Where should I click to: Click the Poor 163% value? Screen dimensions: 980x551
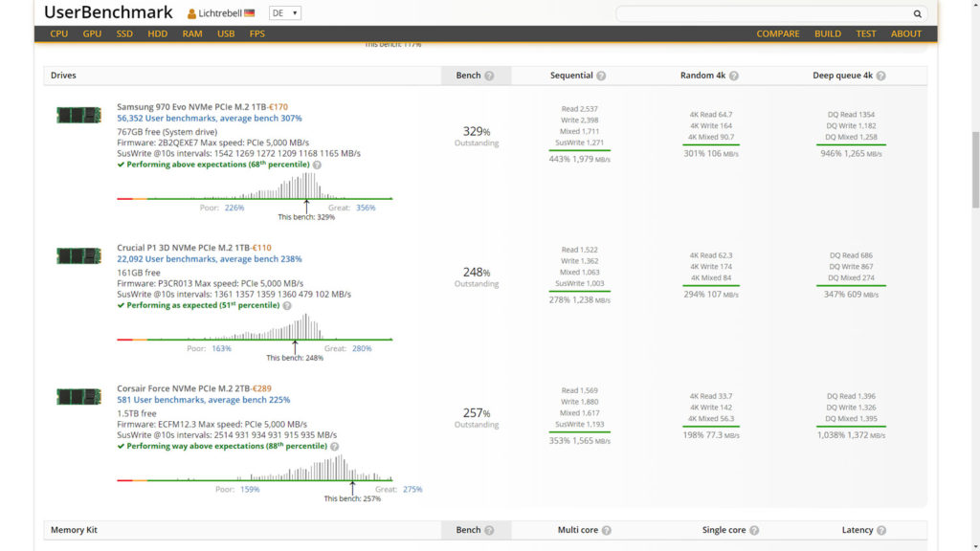tap(221, 348)
